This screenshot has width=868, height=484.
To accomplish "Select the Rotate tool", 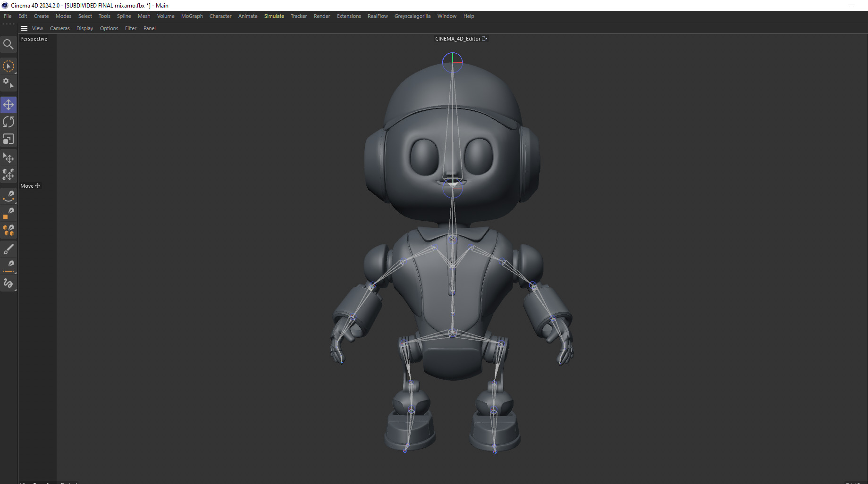I will tap(8, 122).
